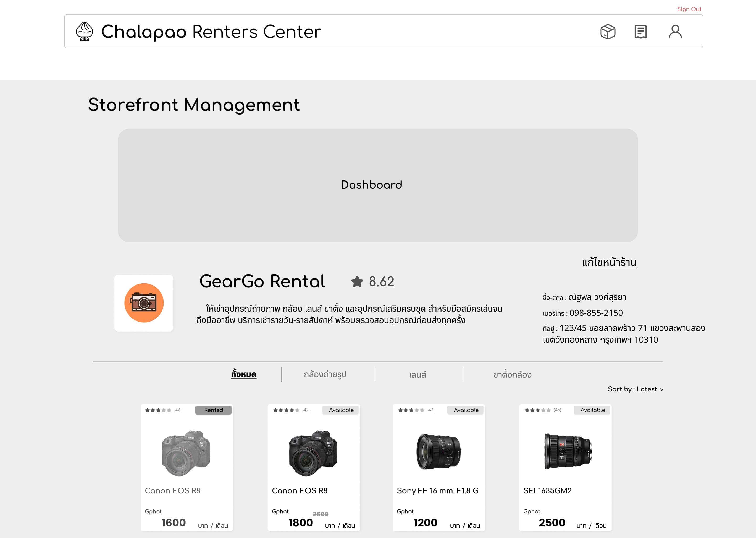Open the user profile icon
The height and width of the screenshot is (538, 756).
tap(675, 32)
